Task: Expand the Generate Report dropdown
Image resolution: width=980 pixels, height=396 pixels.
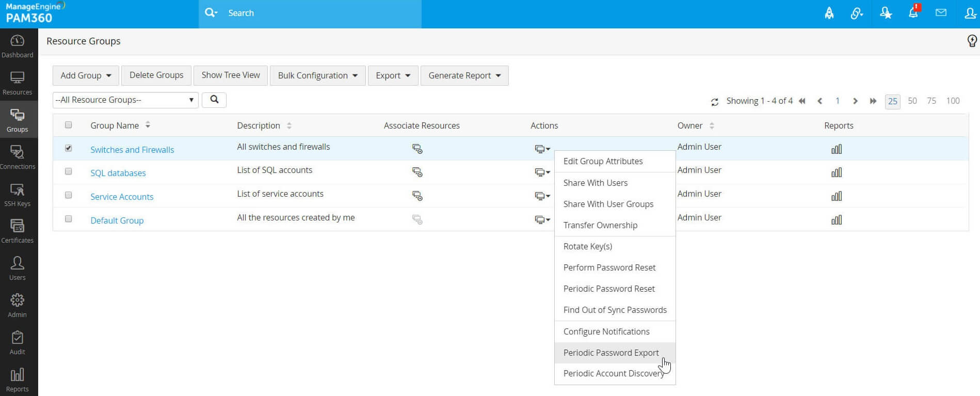Action: coord(464,75)
